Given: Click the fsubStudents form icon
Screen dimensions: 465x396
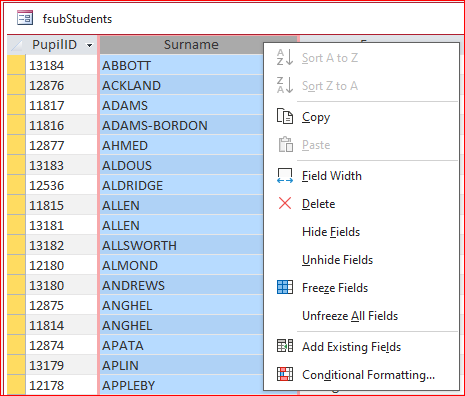Looking at the screenshot, I should click(x=25, y=18).
